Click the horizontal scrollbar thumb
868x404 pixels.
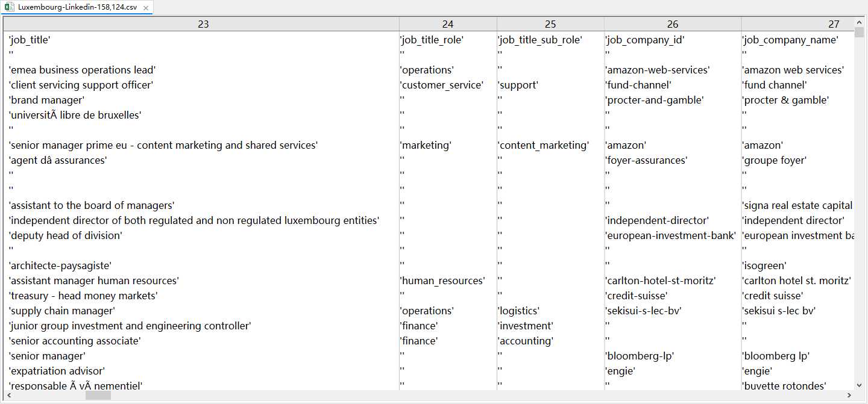[x=98, y=396]
